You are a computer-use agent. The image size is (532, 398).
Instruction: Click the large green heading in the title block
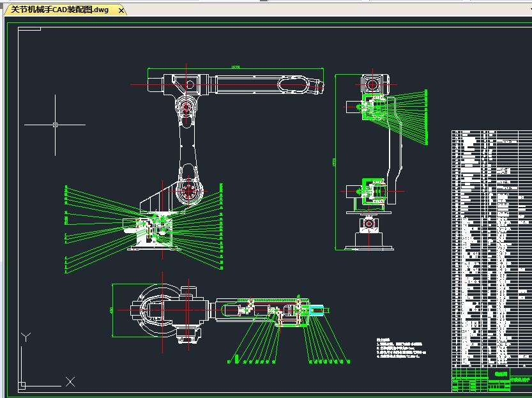pos(501,374)
